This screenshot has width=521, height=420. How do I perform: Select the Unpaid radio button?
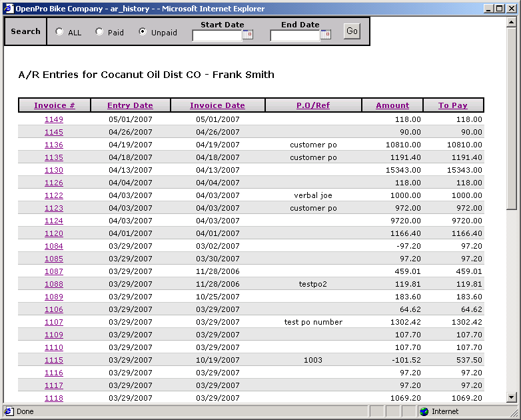pyautogui.click(x=143, y=32)
